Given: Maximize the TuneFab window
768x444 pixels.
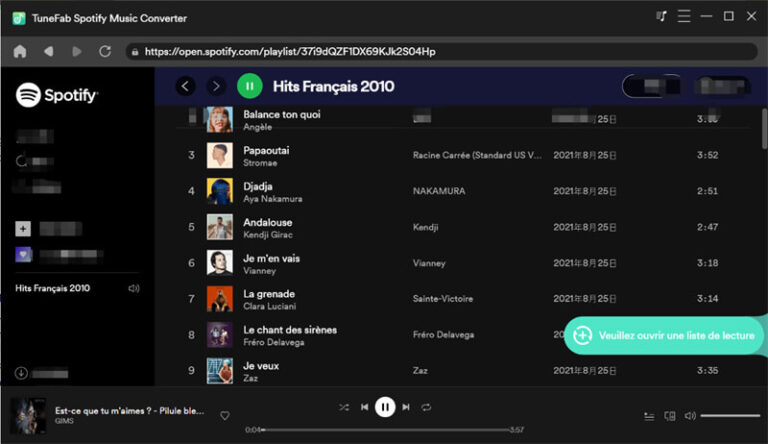Looking at the screenshot, I should click(x=729, y=16).
